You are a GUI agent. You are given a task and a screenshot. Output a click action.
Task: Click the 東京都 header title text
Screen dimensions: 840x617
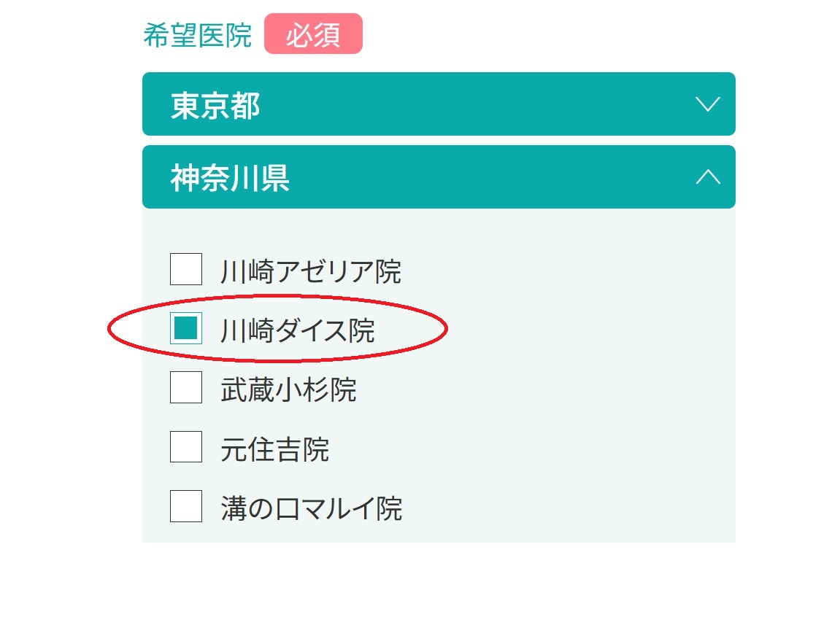215,106
